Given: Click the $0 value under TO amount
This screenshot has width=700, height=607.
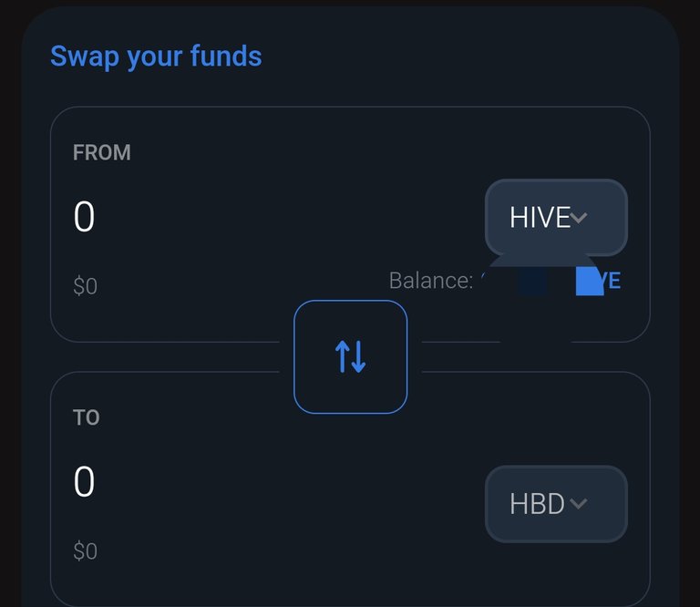Looking at the screenshot, I should (x=86, y=550).
